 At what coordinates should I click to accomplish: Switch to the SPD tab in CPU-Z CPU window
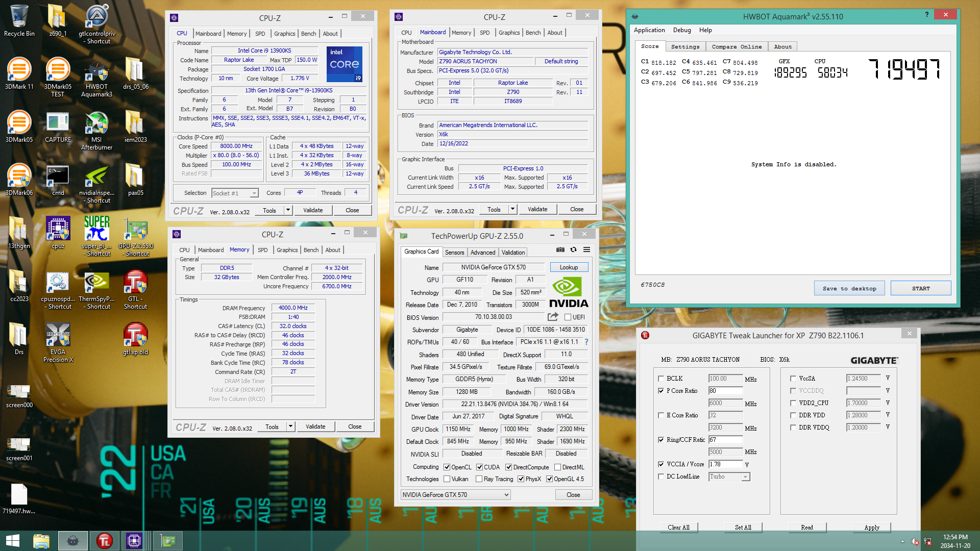260,34
